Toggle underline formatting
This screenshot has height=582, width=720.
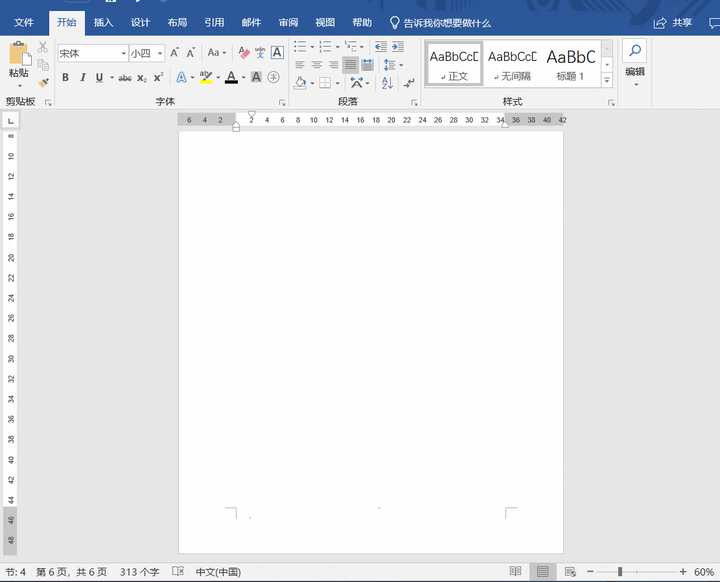99,78
